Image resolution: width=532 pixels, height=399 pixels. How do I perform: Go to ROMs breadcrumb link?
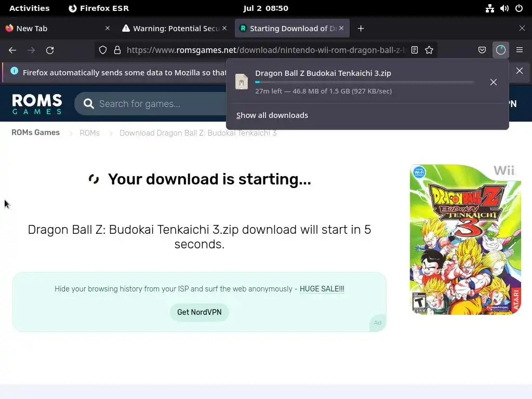click(89, 133)
